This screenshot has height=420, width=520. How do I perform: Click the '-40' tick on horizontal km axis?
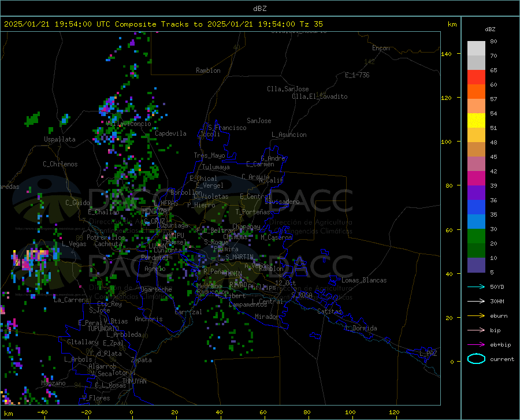42,412
